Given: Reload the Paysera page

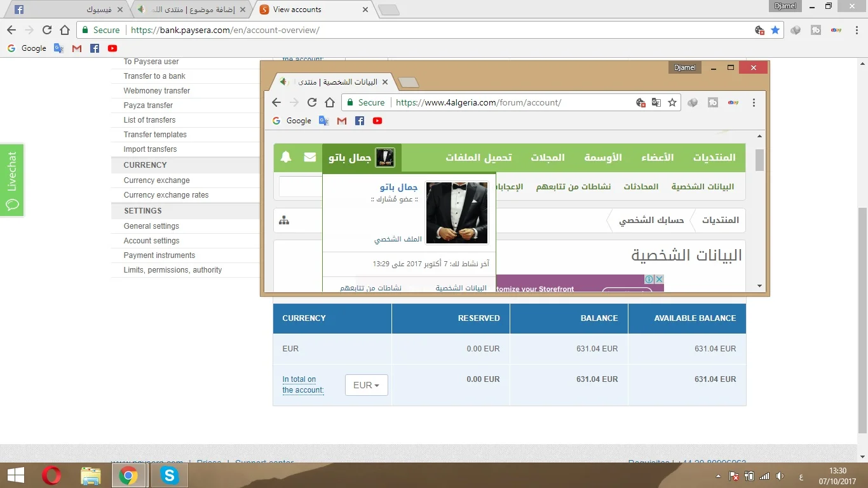Looking at the screenshot, I should coord(47,30).
